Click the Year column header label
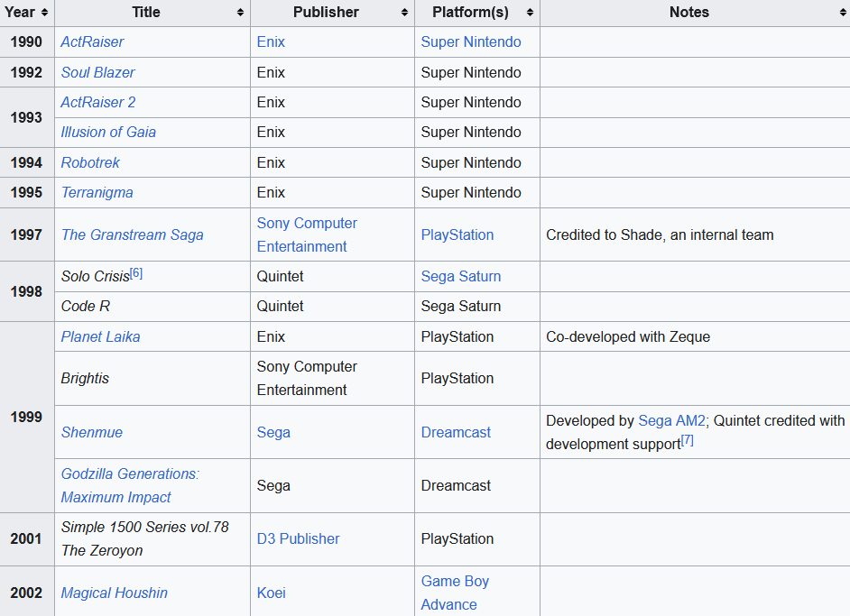 point(20,12)
